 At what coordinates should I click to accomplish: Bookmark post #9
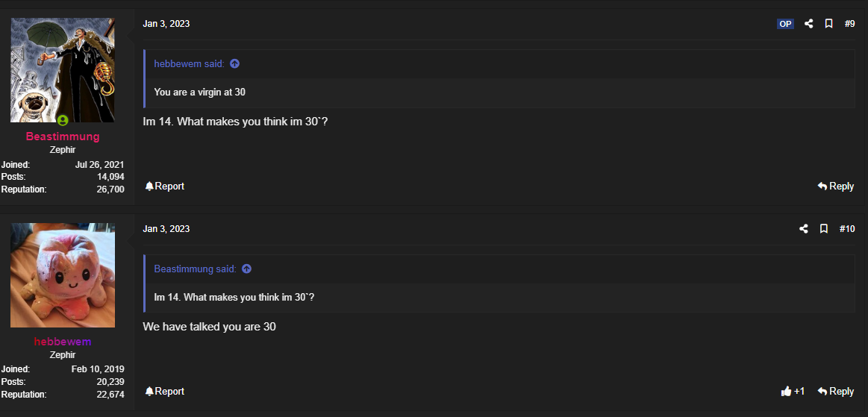pyautogui.click(x=828, y=24)
